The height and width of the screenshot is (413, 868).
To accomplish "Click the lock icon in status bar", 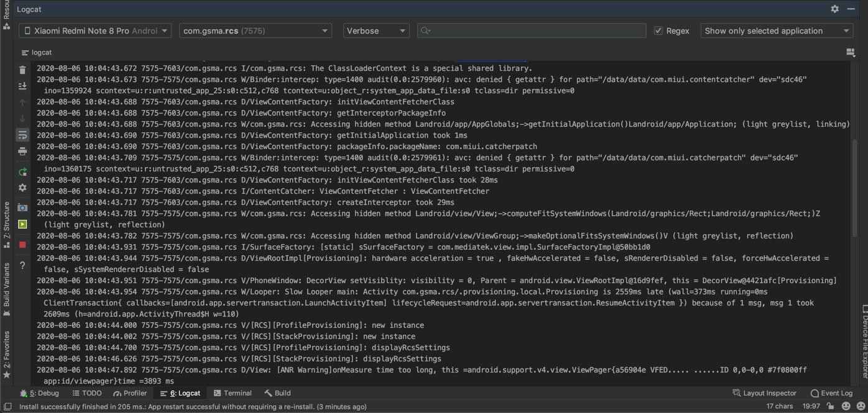I will click(830, 406).
